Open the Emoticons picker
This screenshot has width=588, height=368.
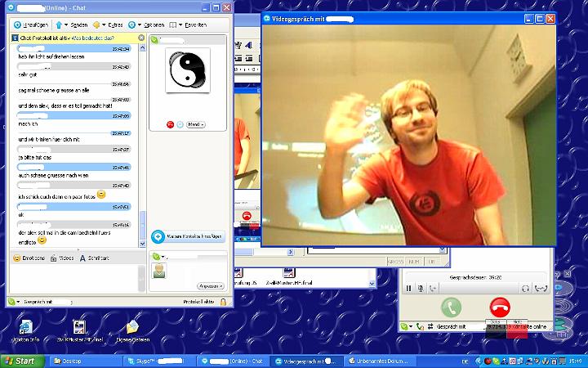tap(29, 258)
